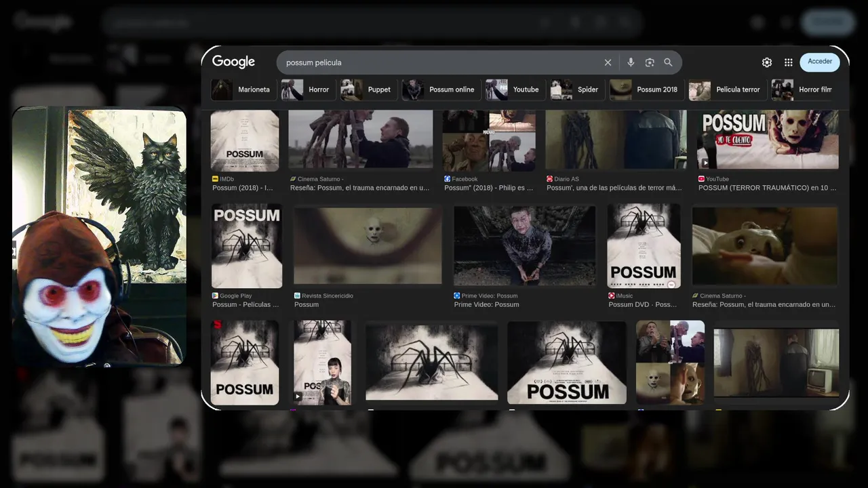Viewport: 868px width, 488px height.
Task: Open bottom-row Possum poster with red badge
Action: (245, 363)
